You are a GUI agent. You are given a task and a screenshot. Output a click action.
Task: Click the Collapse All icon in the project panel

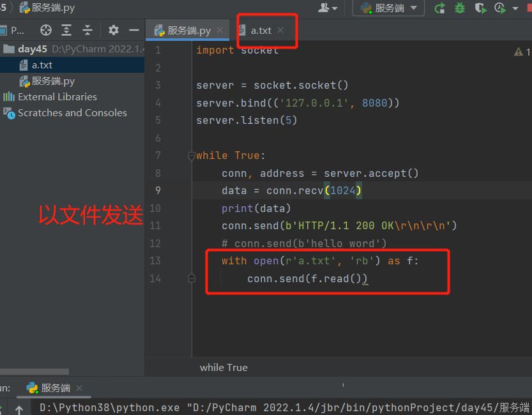(87, 30)
